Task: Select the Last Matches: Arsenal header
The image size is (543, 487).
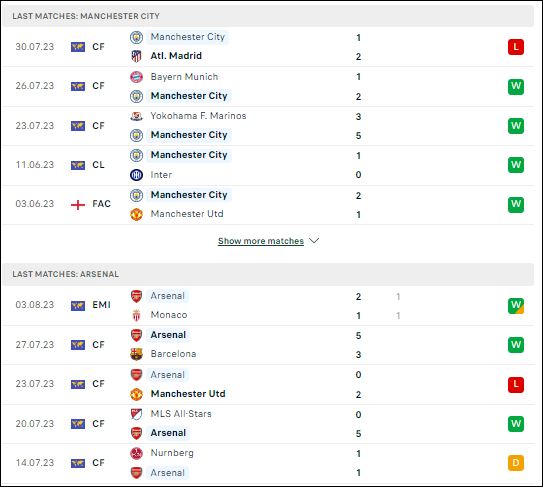Action: point(268,274)
